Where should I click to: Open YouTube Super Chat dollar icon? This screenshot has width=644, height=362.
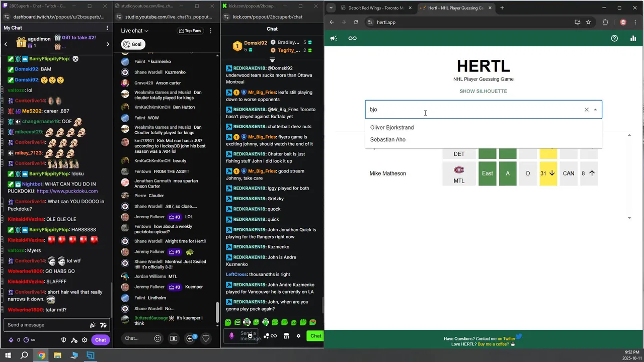pos(174,338)
